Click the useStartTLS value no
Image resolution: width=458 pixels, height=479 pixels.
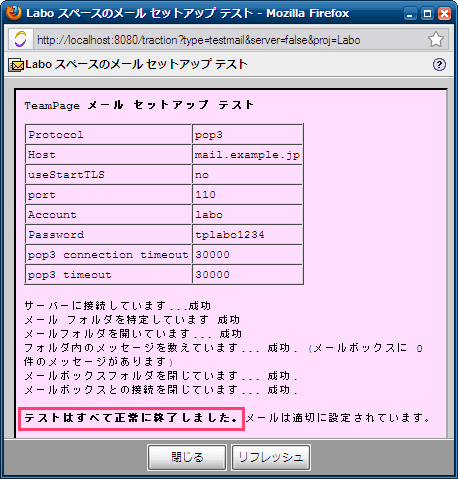[247, 175]
